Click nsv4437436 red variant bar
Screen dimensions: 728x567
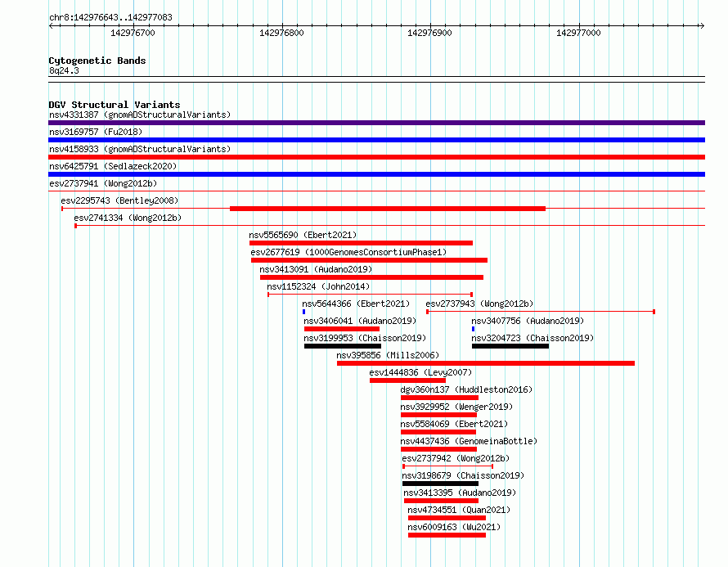point(438,449)
